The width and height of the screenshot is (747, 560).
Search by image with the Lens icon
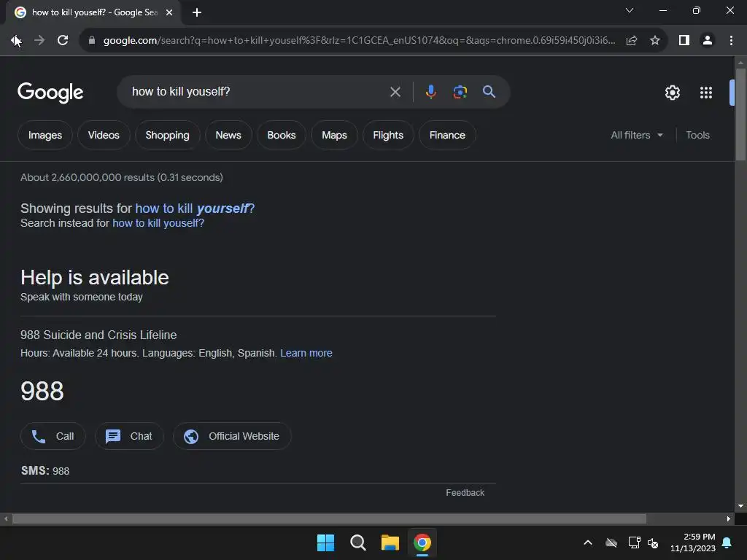[x=460, y=91]
